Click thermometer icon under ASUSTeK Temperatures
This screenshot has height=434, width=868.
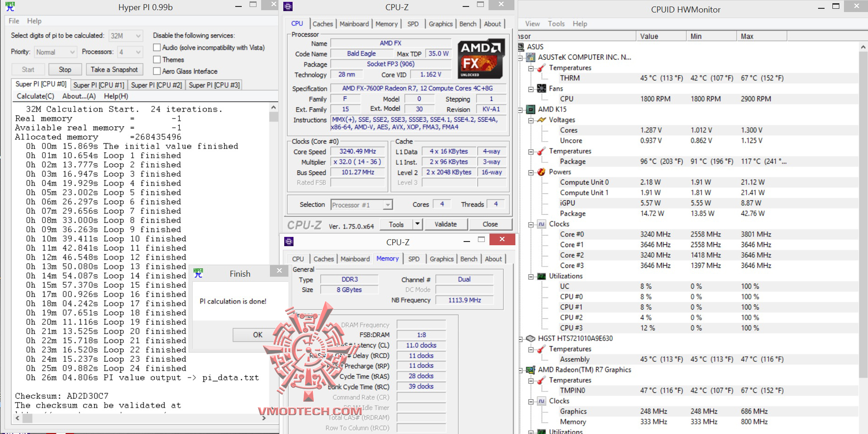click(542, 68)
